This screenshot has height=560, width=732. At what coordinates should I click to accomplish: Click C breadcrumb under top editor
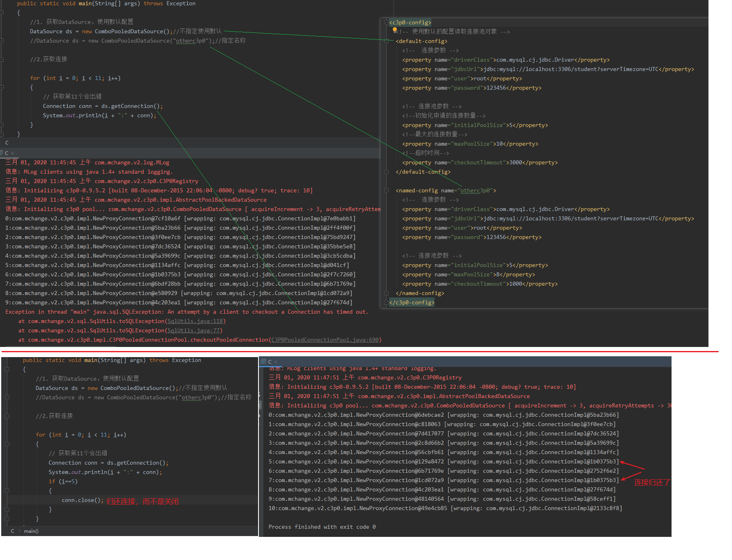point(7,142)
